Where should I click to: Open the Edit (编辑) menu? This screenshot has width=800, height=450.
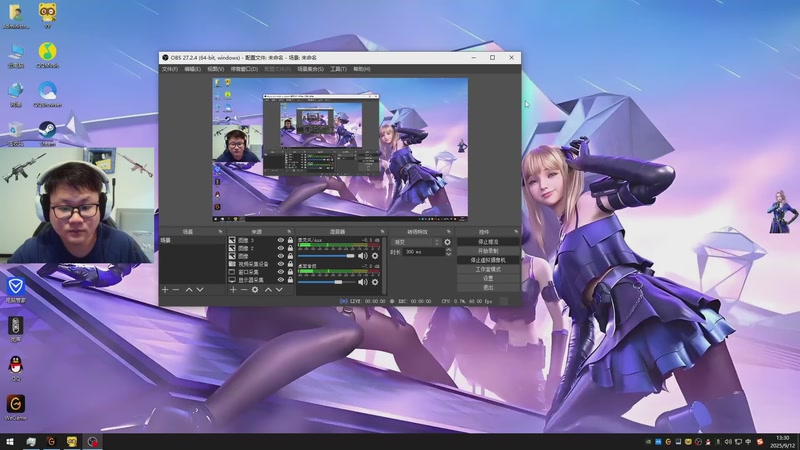pyautogui.click(x=192, y=69)
